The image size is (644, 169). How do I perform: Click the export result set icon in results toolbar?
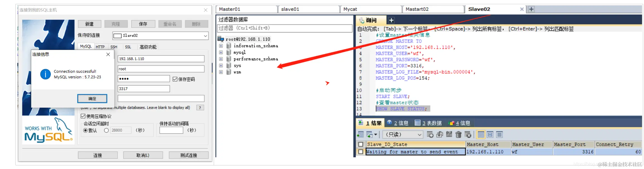point(360,135)
